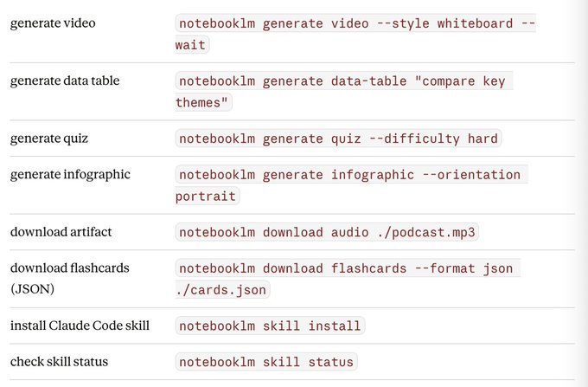This screenshot has height=387, width=588.
Task: Click the notebooklm skill install code
Action: tap(269, 326)
